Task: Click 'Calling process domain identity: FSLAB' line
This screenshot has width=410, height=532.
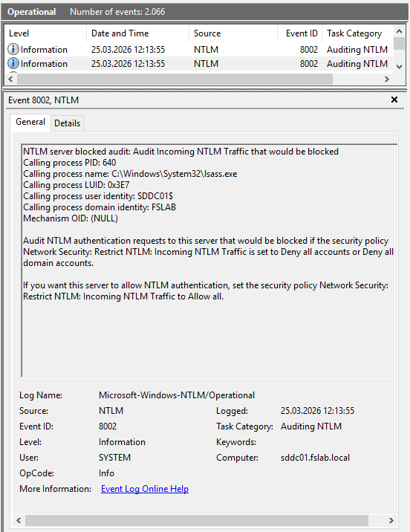Action: [100, 207]
